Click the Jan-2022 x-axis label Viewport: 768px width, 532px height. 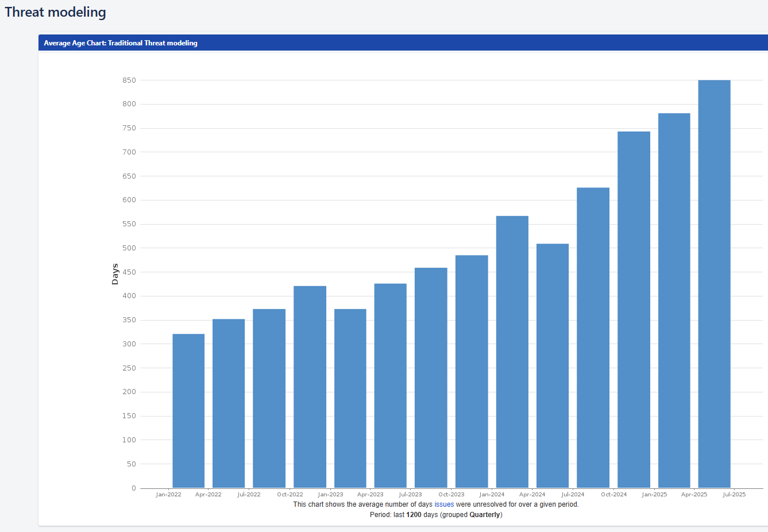168,495
